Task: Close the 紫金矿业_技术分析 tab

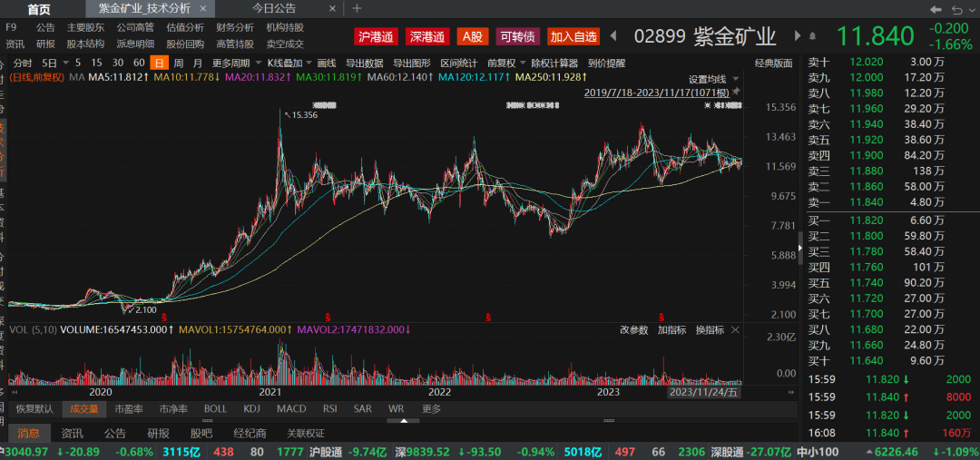Action: tap(204, 9)
